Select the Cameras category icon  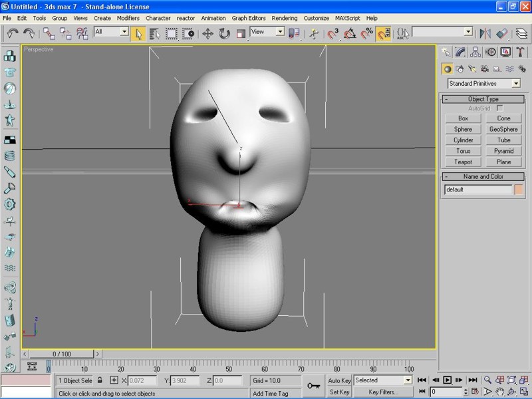(x=485, y=69)
